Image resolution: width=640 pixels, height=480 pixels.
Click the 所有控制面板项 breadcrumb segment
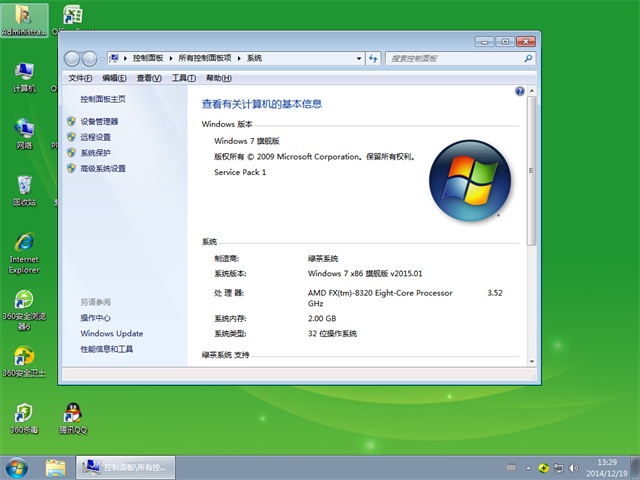[x=205, y=58]
